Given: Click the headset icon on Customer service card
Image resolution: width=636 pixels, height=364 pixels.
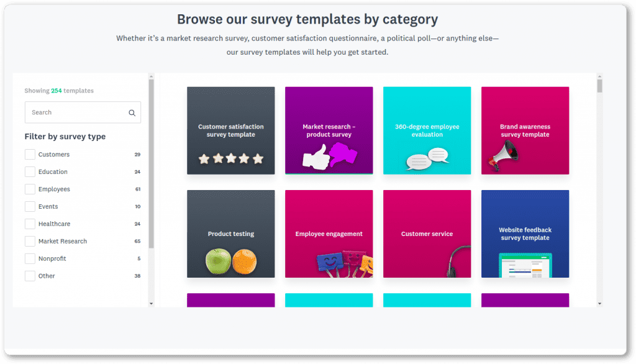Looking at the screenshot, I should click(457, 261).
